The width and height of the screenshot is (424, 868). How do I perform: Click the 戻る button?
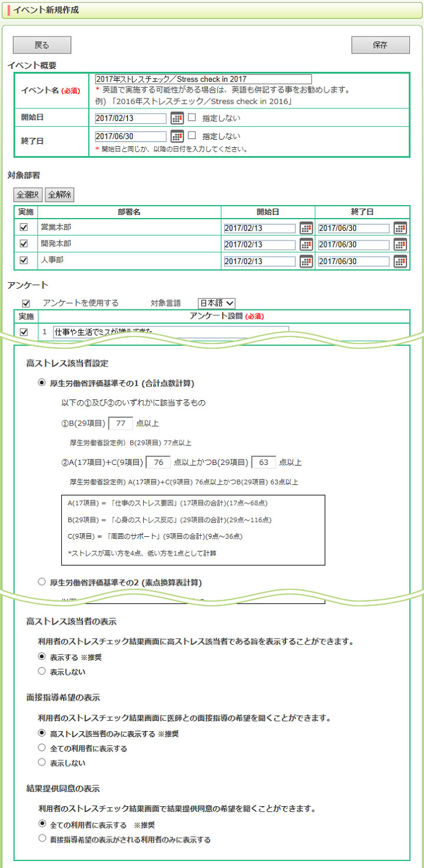42,45
